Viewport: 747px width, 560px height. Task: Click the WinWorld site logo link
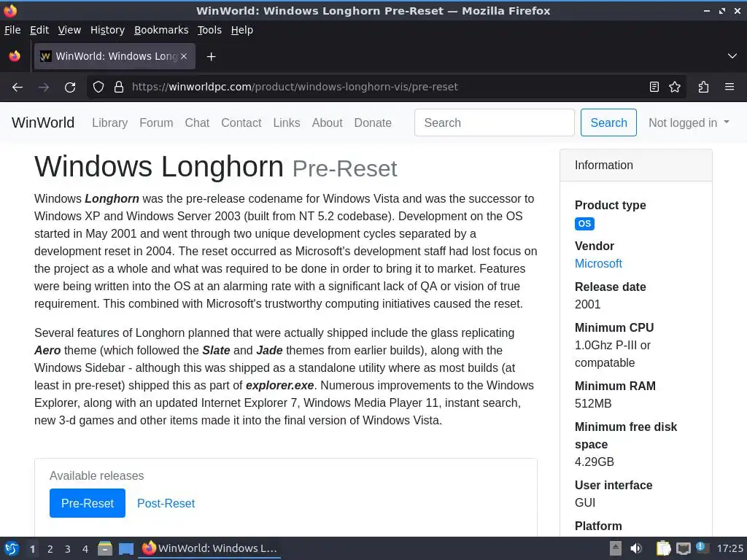click(43, 122)
